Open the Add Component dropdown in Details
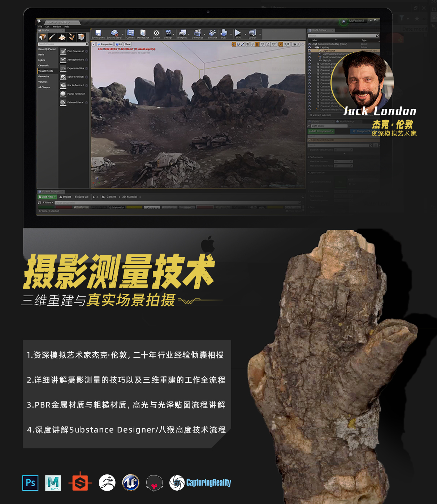 coord(321,131)
